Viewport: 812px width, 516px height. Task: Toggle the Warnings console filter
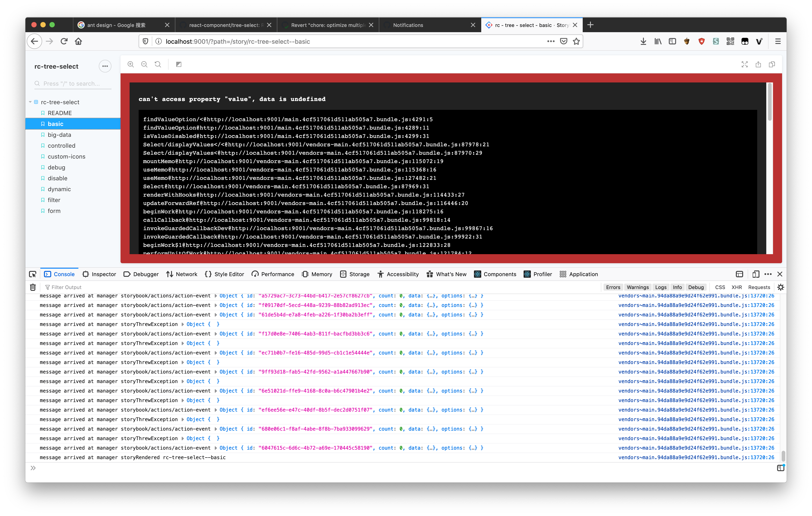pos(637,287)
